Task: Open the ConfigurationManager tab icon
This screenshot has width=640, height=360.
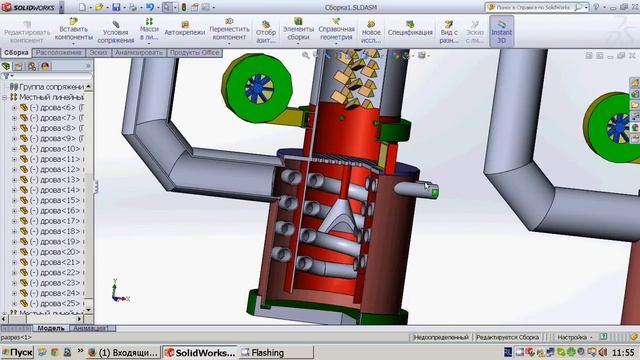Action: click(x=32, y=66)
